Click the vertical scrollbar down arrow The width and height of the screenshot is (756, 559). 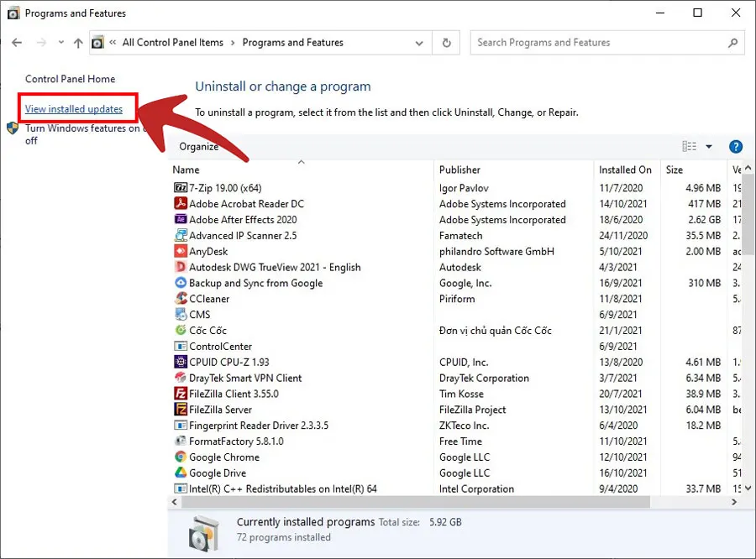(748, 488)
